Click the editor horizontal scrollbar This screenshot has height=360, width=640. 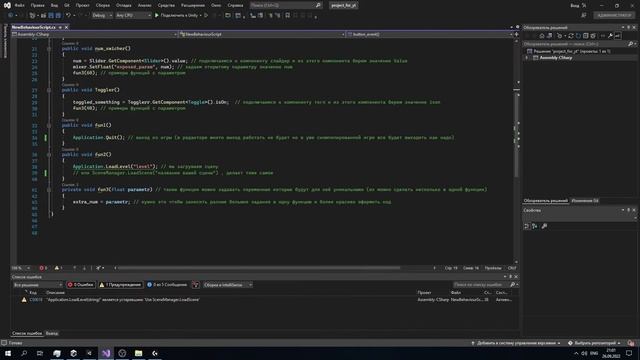point(259,268)
